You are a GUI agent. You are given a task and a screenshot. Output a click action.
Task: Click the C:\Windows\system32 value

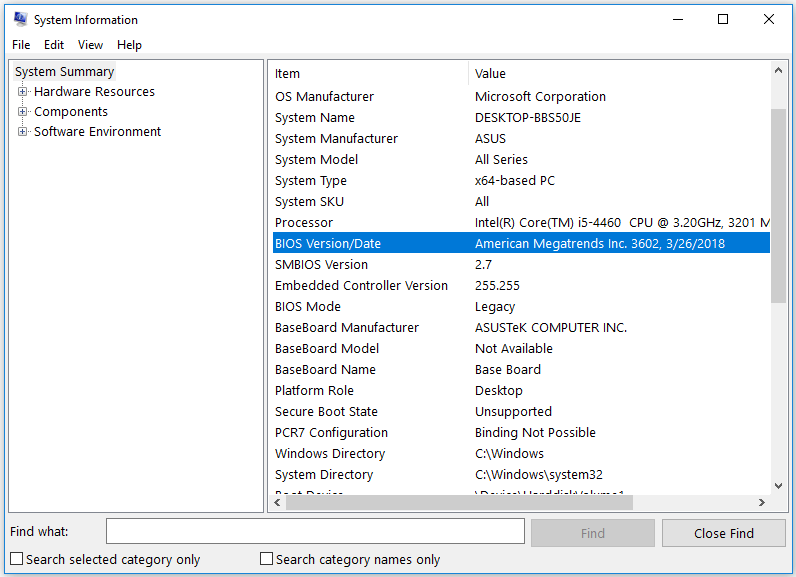tap(539, 474)
